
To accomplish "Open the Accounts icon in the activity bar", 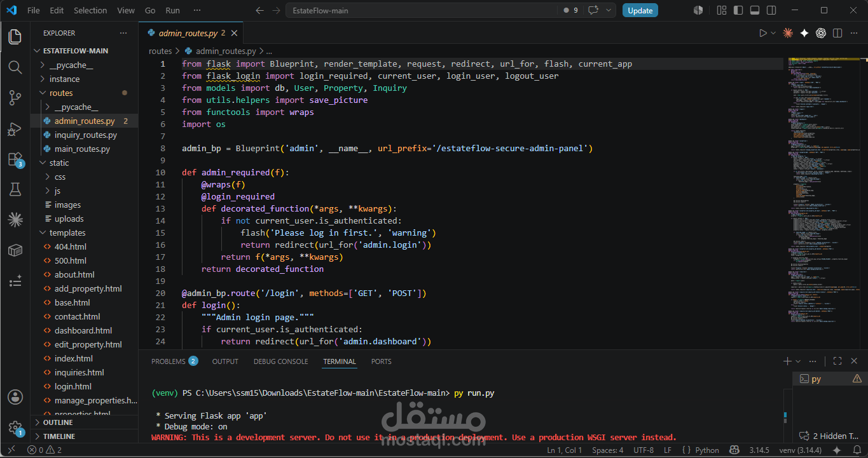I will (x=15, y=398).
